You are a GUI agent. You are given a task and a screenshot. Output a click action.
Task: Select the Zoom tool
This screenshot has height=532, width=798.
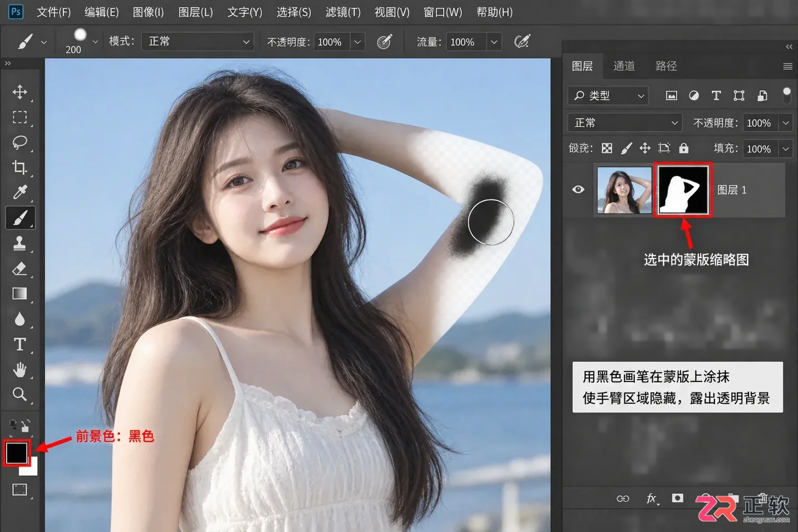[x=20, y=394]
